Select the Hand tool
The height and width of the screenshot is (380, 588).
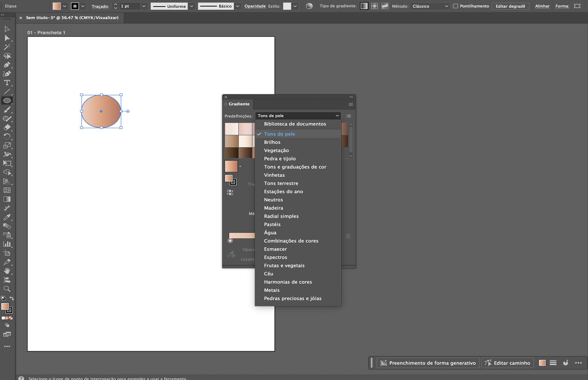pos(7,271)
